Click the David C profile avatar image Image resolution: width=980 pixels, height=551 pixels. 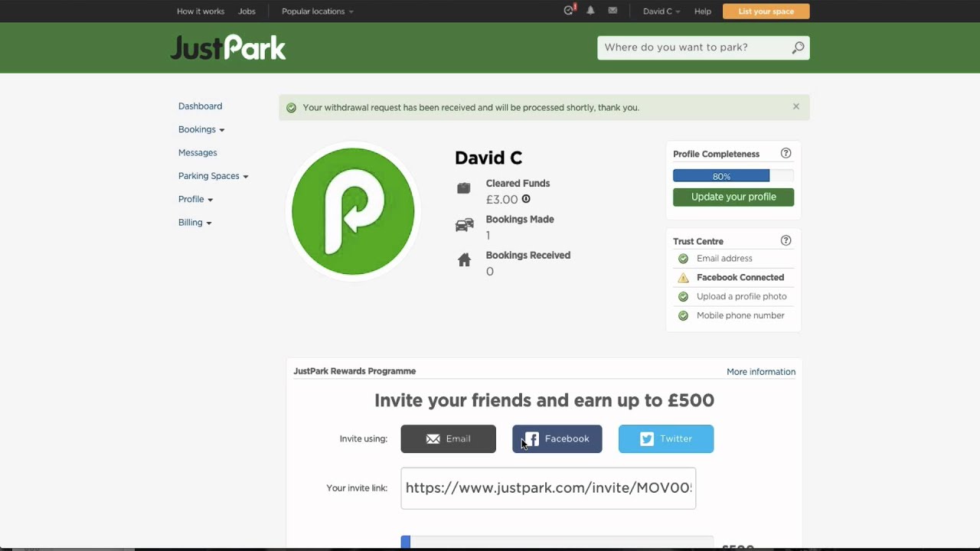click(353, 211)
